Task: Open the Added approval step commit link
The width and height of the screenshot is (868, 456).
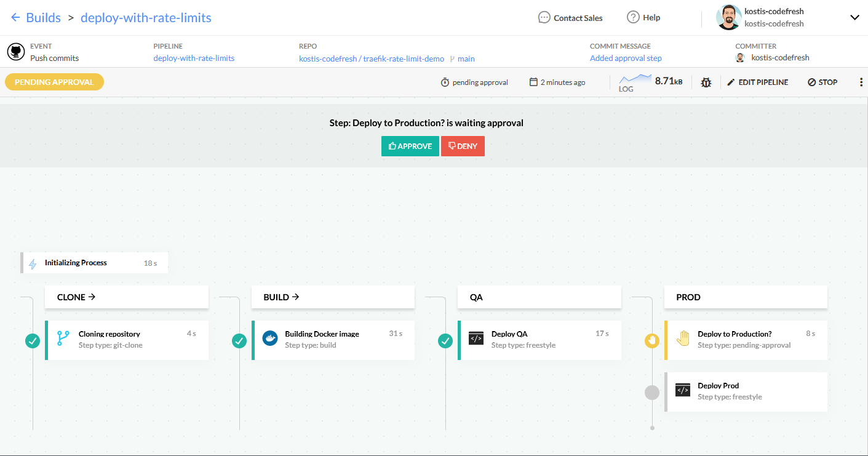Action: (x=626, y=58)
